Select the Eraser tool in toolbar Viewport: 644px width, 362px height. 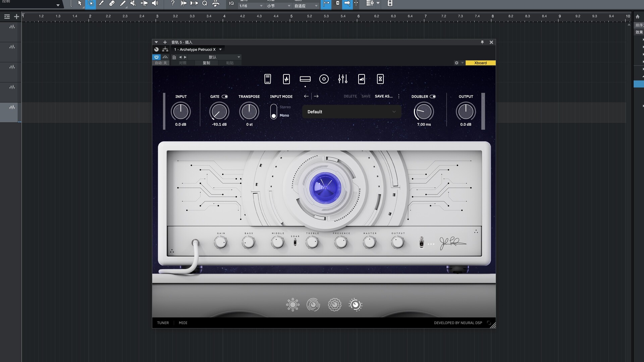point(112,3)
